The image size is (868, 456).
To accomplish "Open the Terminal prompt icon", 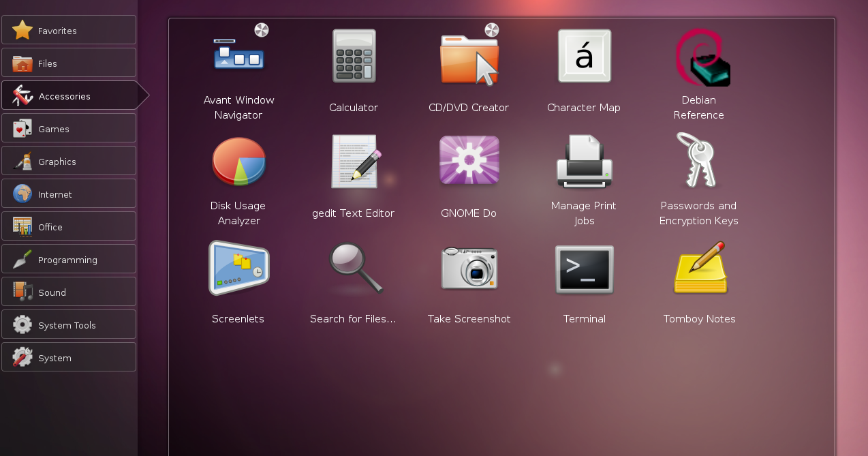I will pyautogui.click(x=584, y=269).
